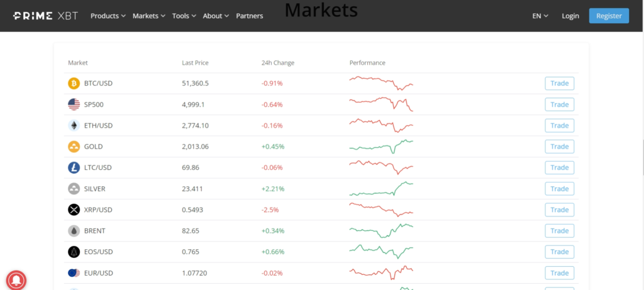Viewport: 644px width, 290px height.
Task: Click the Register button
Action: 608,16
